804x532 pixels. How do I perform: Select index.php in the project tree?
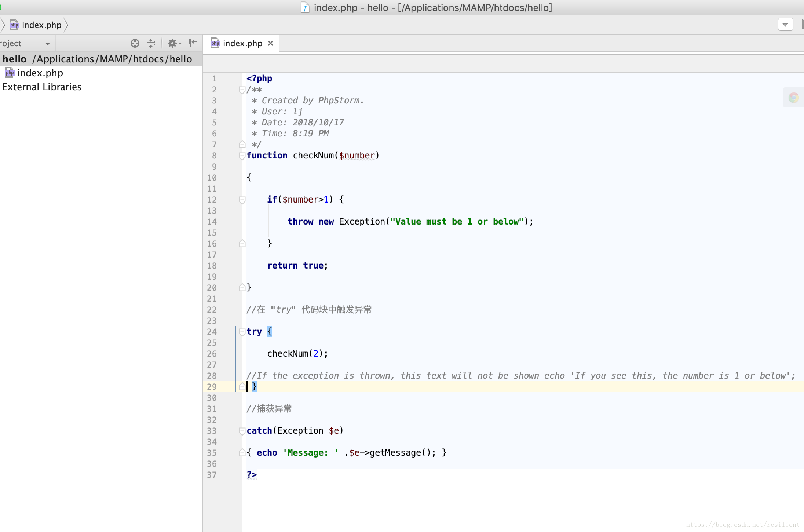(34, 73)
